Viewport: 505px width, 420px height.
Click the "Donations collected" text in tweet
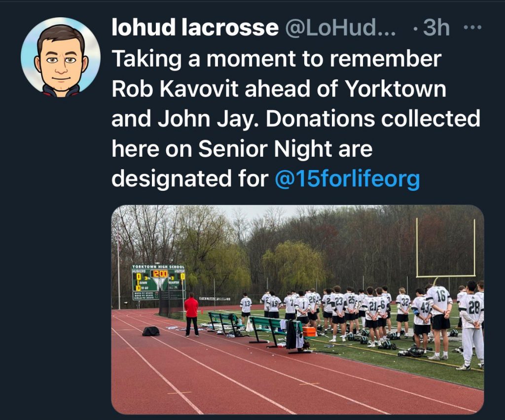(x=373, y=118)
